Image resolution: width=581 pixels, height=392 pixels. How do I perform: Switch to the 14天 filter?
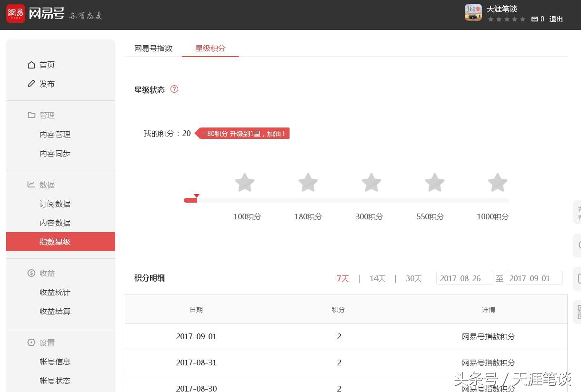377,278
